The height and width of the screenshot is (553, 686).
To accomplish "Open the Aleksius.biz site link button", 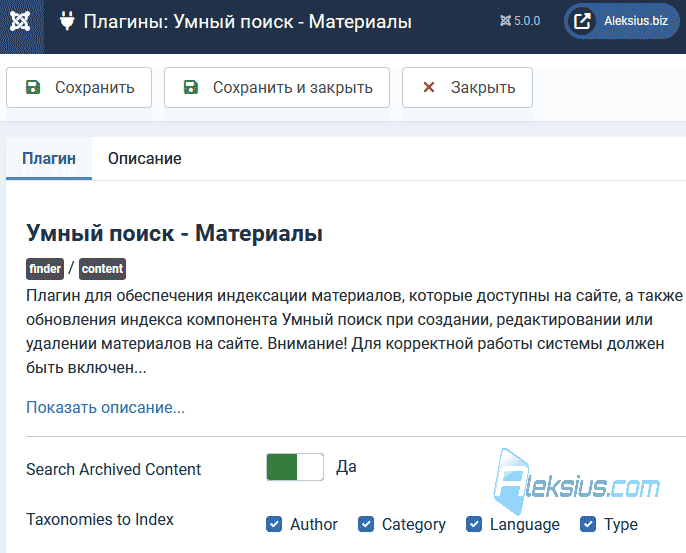I will click(x=622, y=21).
